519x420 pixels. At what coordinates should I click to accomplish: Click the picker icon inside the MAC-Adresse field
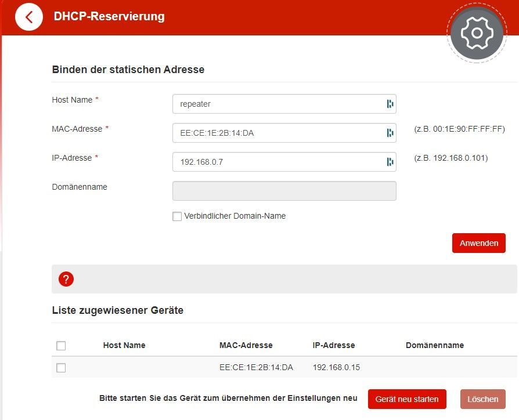tap(389, 133)
